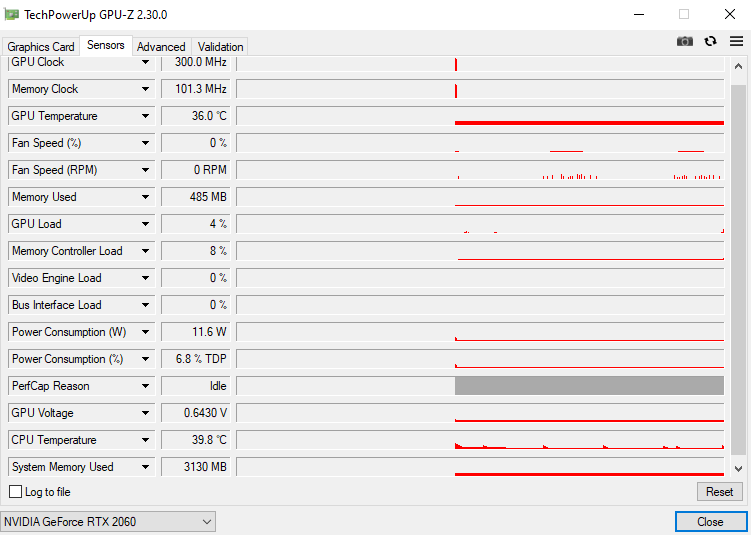
Task: Open the Memory Used sensor dropdown
Action: point(145,197)
